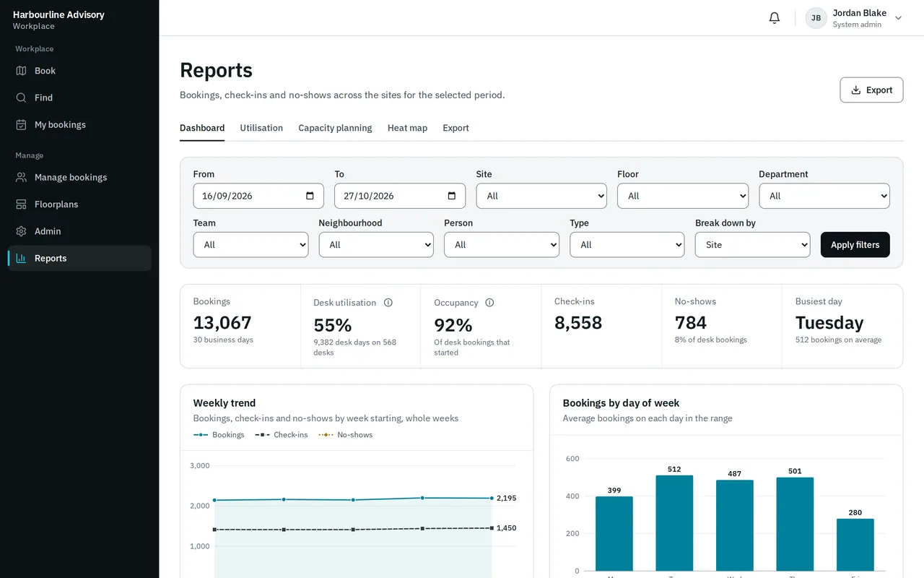Click the Admin gear icon
The height and width of the screenshot is (578, 924).
coord(21,231)
